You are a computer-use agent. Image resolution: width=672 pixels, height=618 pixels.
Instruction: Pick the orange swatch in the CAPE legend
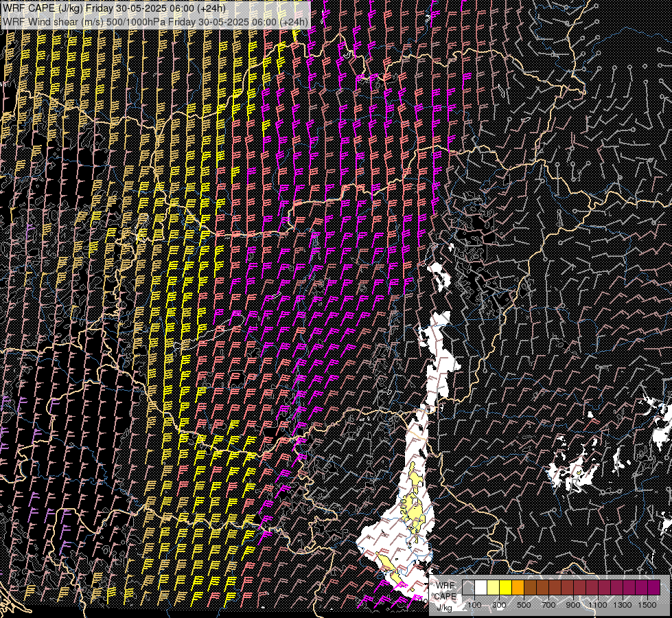518,588
